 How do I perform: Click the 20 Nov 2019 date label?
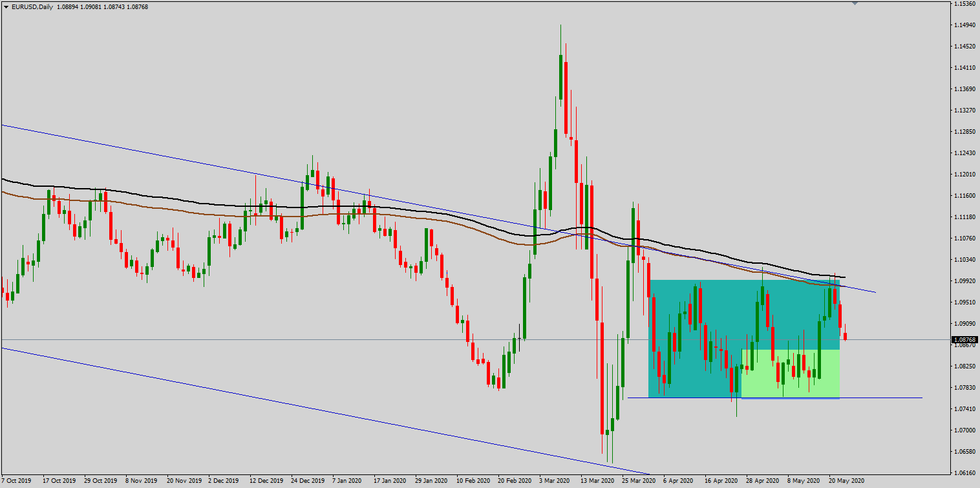pos(183,482)
